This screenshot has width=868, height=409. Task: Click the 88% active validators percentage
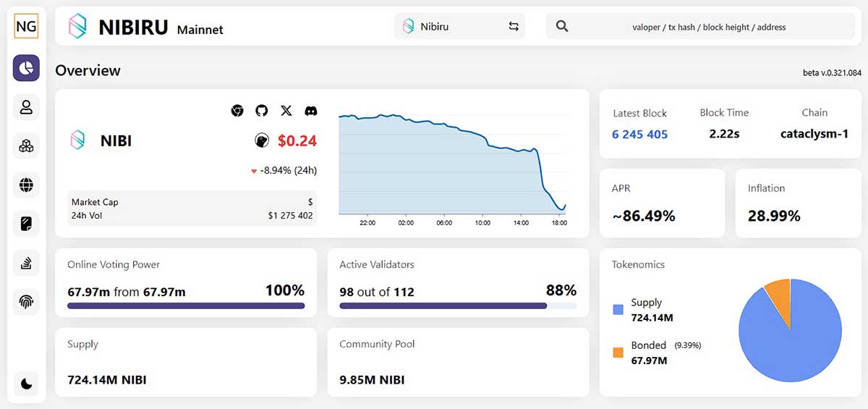pyautogui.click(x=561, y=290)
